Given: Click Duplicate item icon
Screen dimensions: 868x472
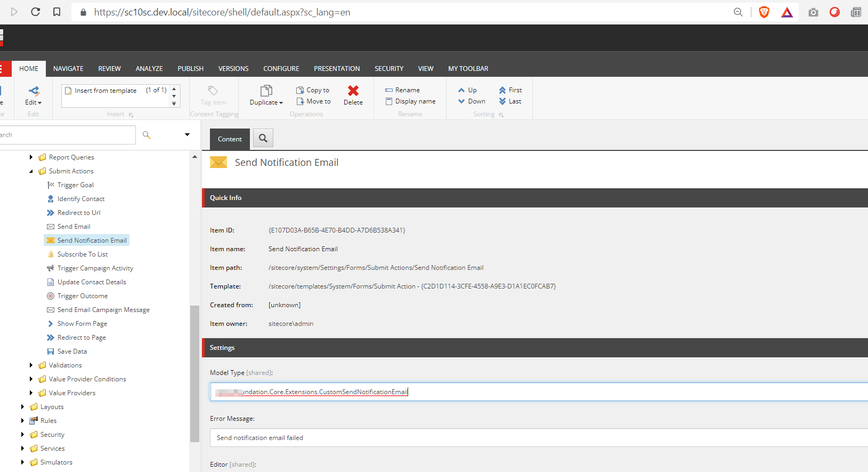Looking at the screenshot, I should [266, 91].
